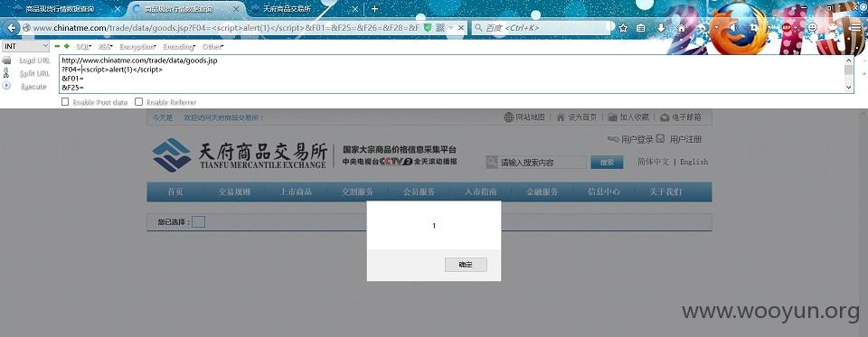
Task: Open a new tab with plus button
Action: point(374,9)
